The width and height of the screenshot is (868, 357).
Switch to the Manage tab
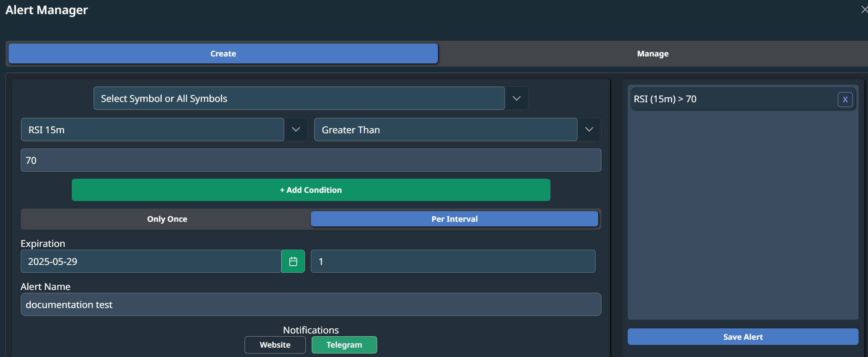[652, 54]
